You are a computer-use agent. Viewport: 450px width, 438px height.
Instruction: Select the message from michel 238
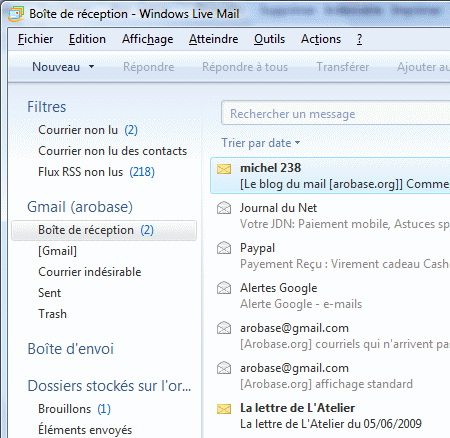(x=330, y=176)
